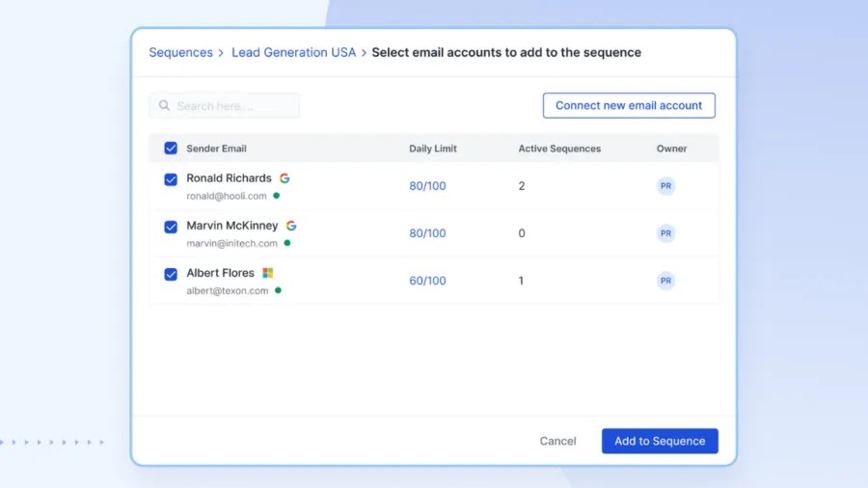Image resolution: width=868 pixels, height=488 pixels.
Task: Click breadcrumb chevron after Lead Generation USA
Action: click(364, 53)
